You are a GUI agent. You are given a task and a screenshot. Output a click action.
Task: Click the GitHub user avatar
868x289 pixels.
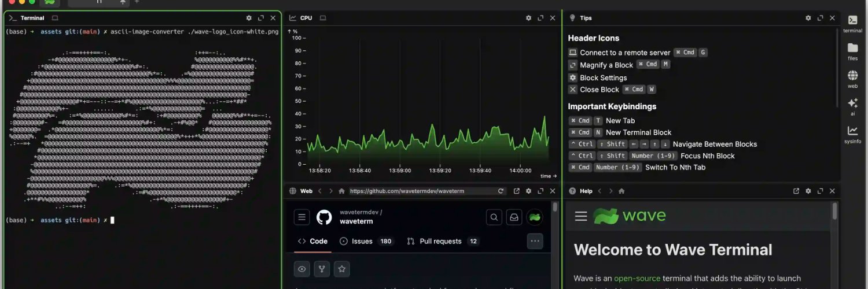click(x=535, y=217)
